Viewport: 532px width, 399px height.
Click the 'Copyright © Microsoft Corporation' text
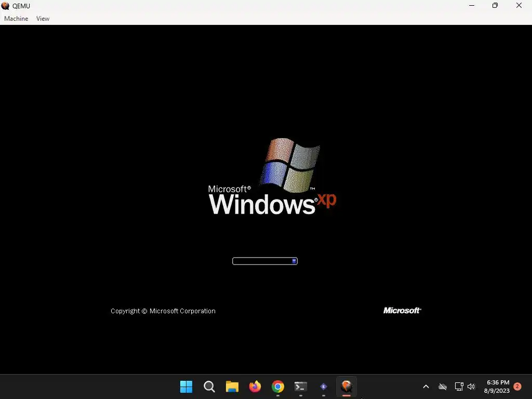click(163, 311)
